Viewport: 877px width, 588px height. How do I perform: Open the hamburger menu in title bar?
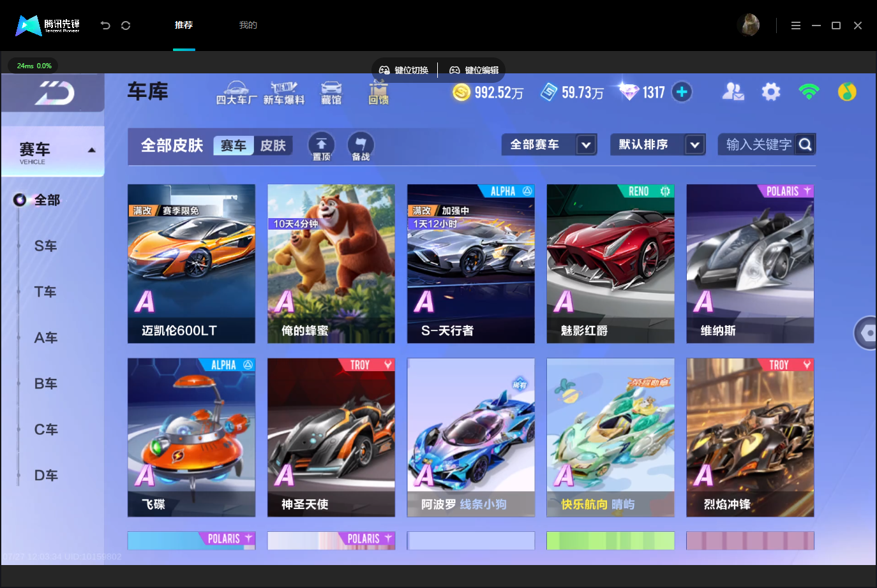click(796, 26)
